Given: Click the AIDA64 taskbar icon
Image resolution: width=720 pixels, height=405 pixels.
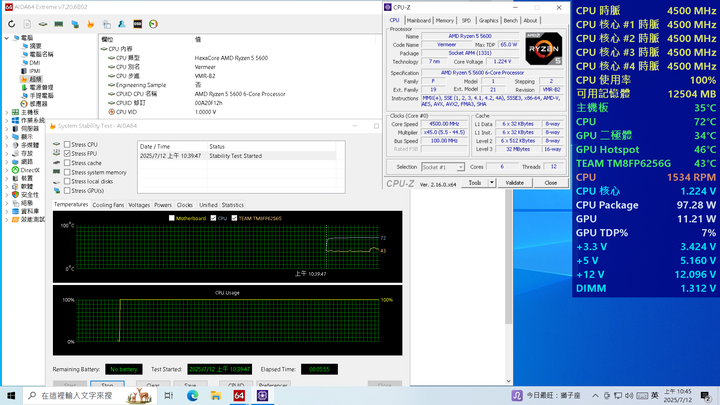Looking at the screenshot, I should click(x=239, y=395).
